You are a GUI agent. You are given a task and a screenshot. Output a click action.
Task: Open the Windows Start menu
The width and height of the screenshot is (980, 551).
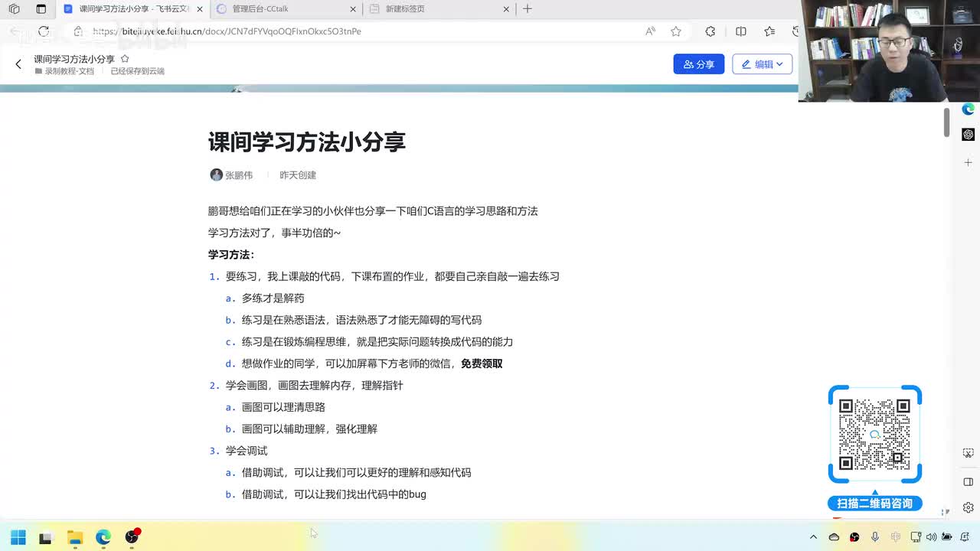(x=18, y=537)
